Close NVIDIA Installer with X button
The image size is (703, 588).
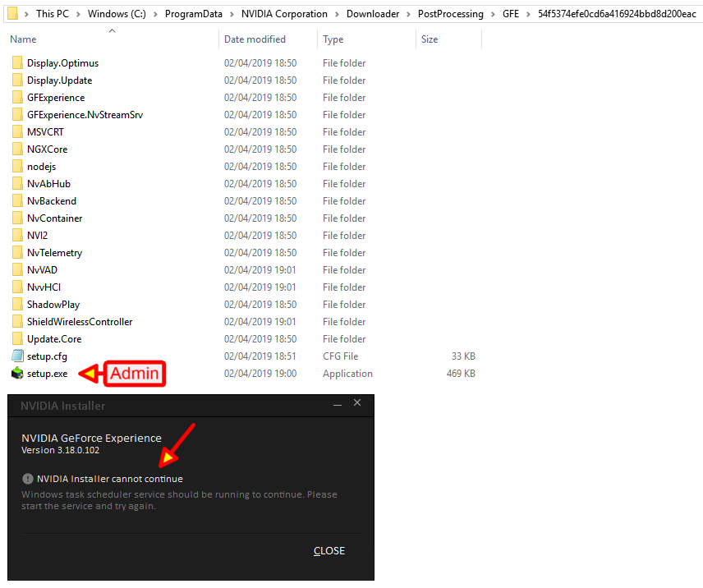[357, 402]
